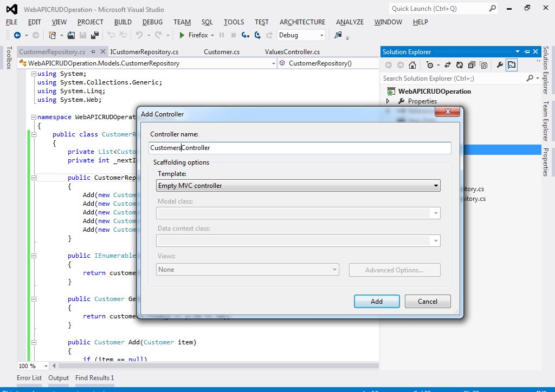The width and height of the screenshot is (555, 392).
Task: Toggle Show All Files in Solution Explorer
Action: (x=483, y=64)
